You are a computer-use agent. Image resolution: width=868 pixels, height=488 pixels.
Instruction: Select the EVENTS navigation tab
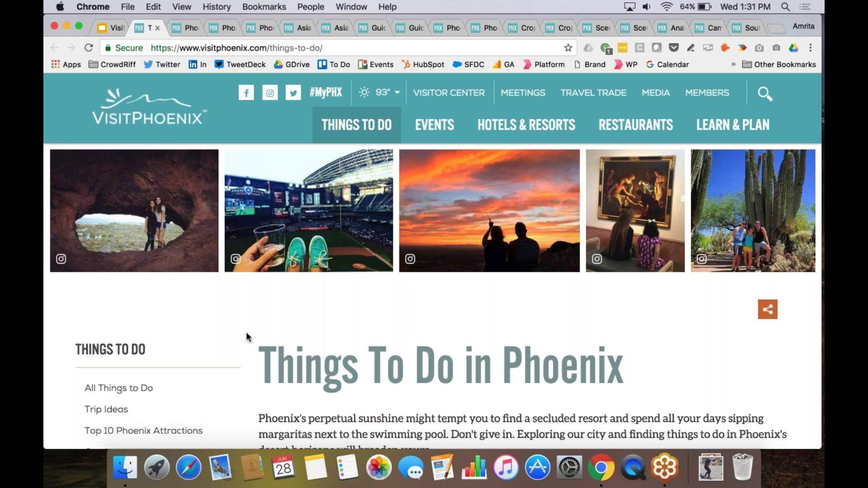pos(434,125)
